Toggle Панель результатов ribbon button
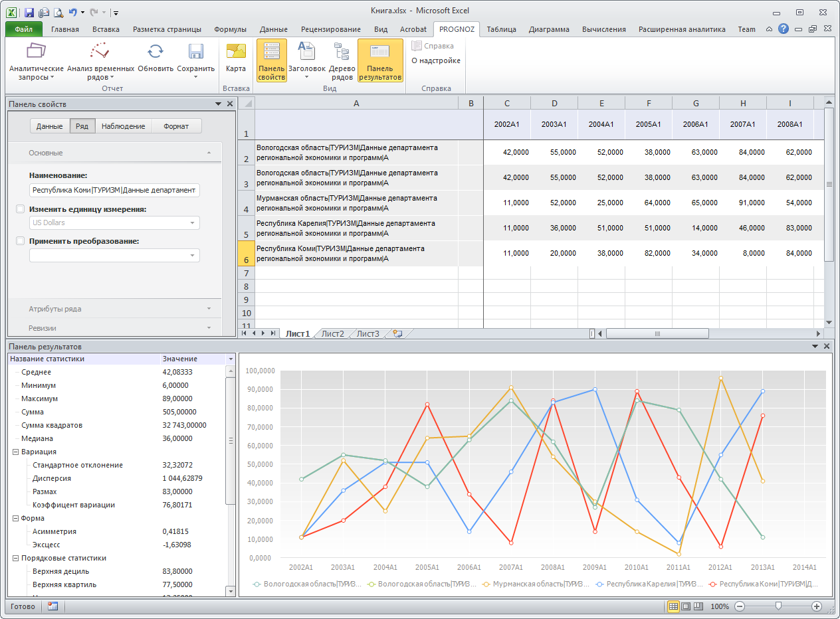The image size is (840, 619). tap(380, 60)
